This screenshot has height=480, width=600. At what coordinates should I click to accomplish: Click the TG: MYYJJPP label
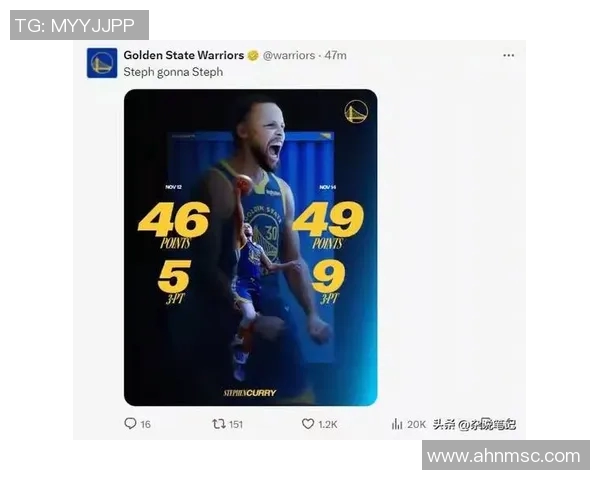pyautogui.click(x=79, y=25)
